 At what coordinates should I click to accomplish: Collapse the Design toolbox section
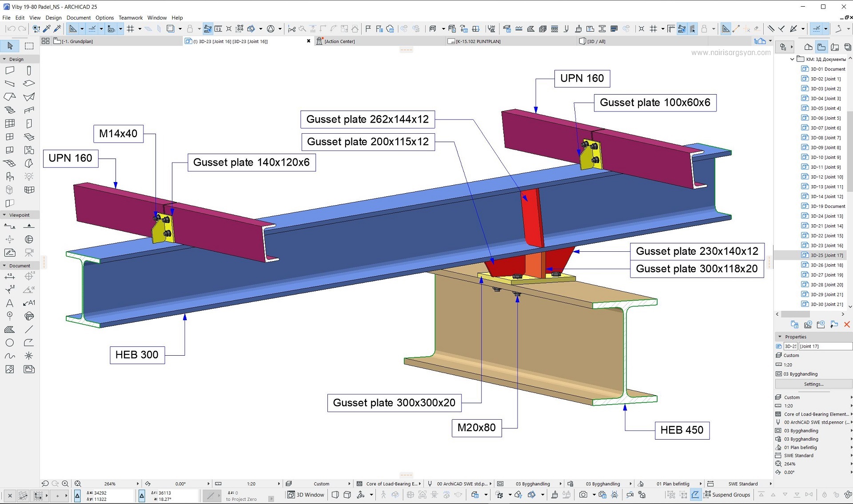click(x=4, y=59)
